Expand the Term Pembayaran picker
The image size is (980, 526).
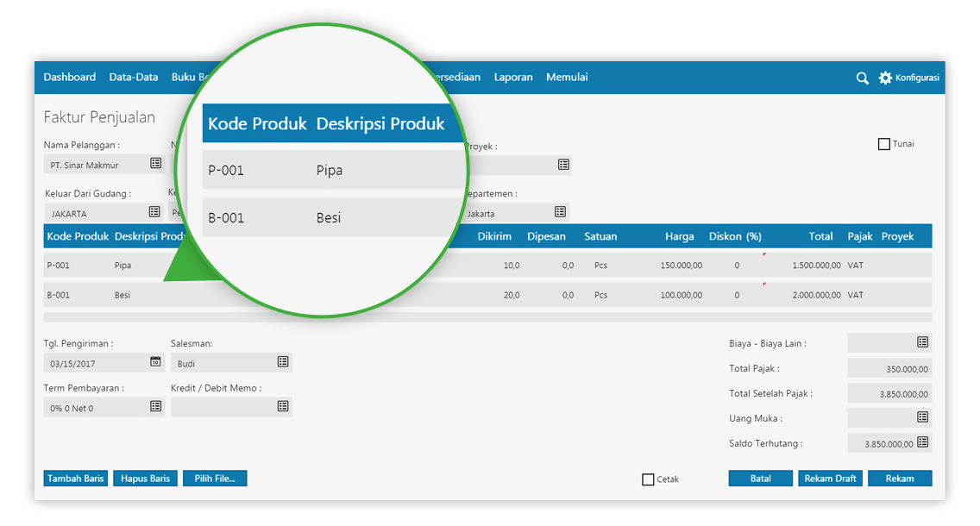(x=155, y=406)
